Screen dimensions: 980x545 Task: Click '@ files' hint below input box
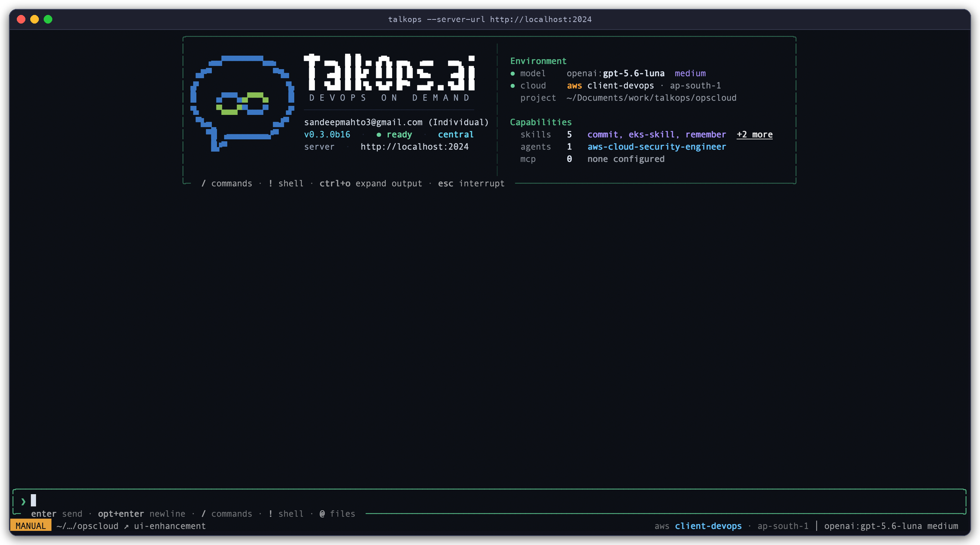337,514
